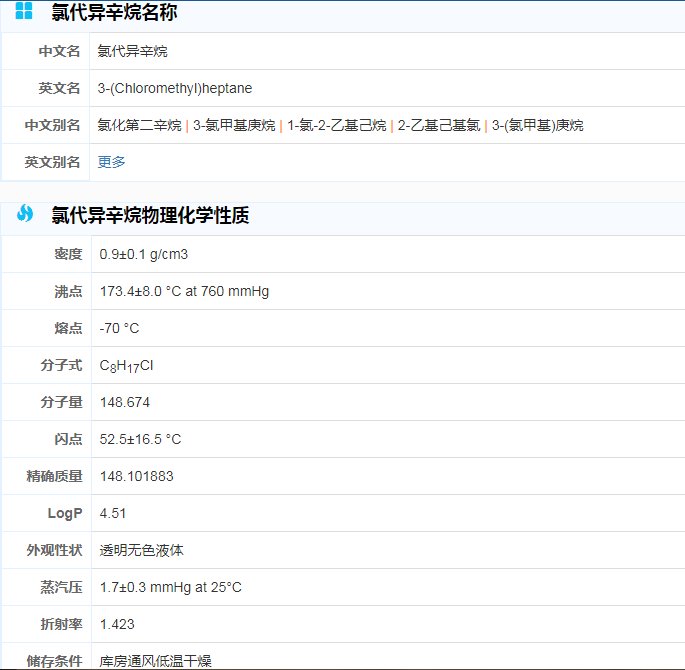Screen dimensions: 685x670
Task: Select the English name 3-(Chloromethyl)heptane
Action: click(175, 88)
